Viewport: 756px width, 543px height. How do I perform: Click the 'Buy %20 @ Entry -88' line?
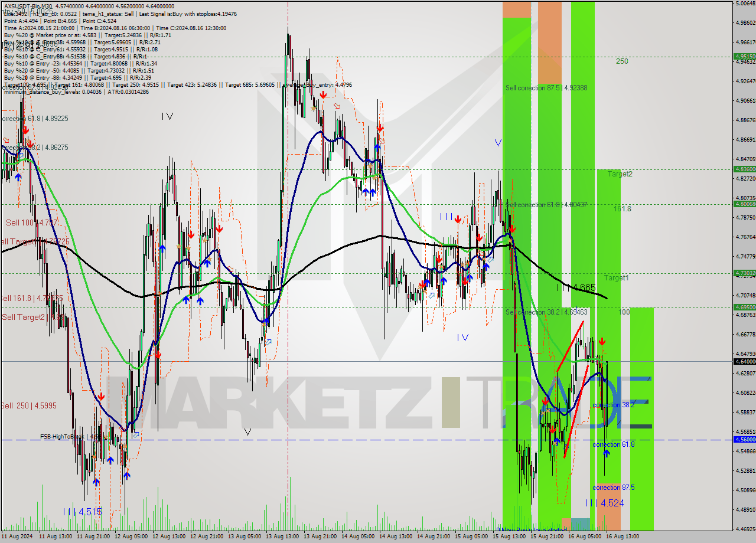pos(77,77)
